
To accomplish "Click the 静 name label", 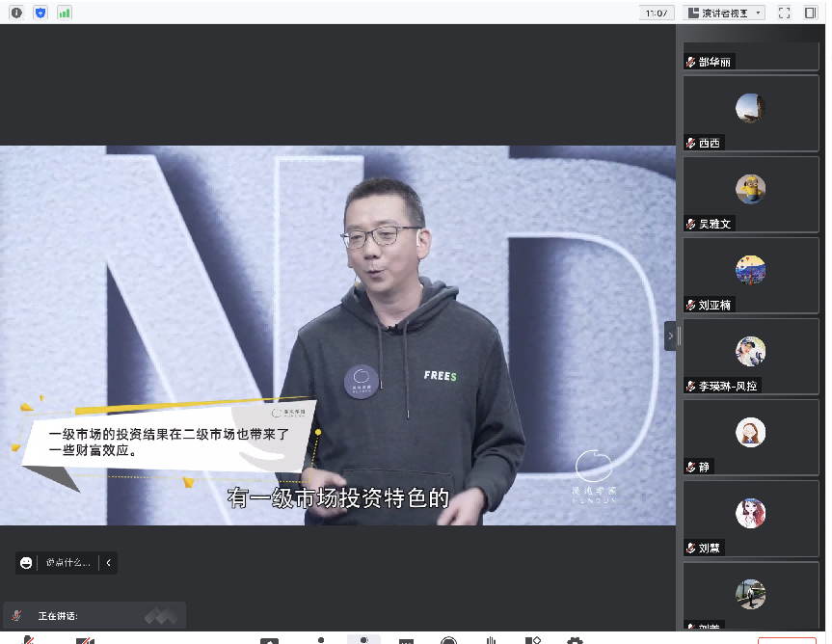I will pos(704,468).
